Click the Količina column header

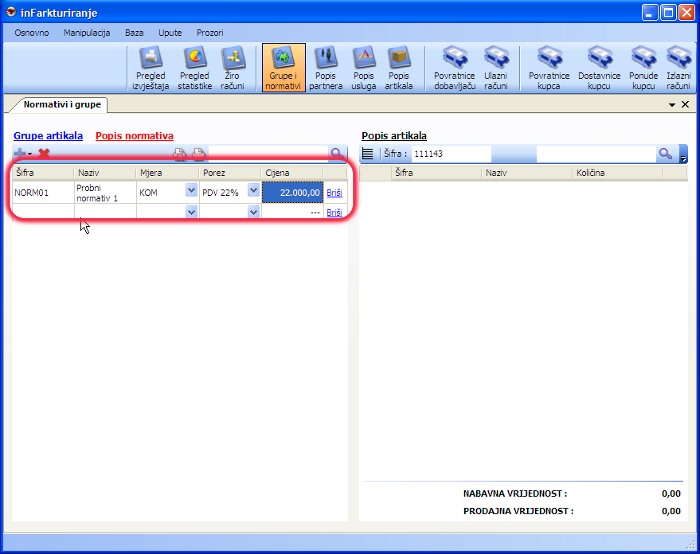point(617,173)
